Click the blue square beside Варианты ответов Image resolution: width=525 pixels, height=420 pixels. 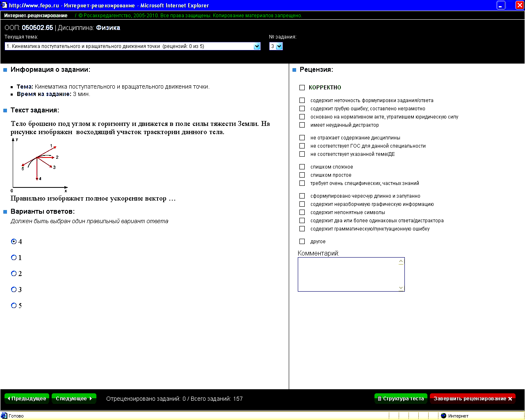click(x=5, y=212)
